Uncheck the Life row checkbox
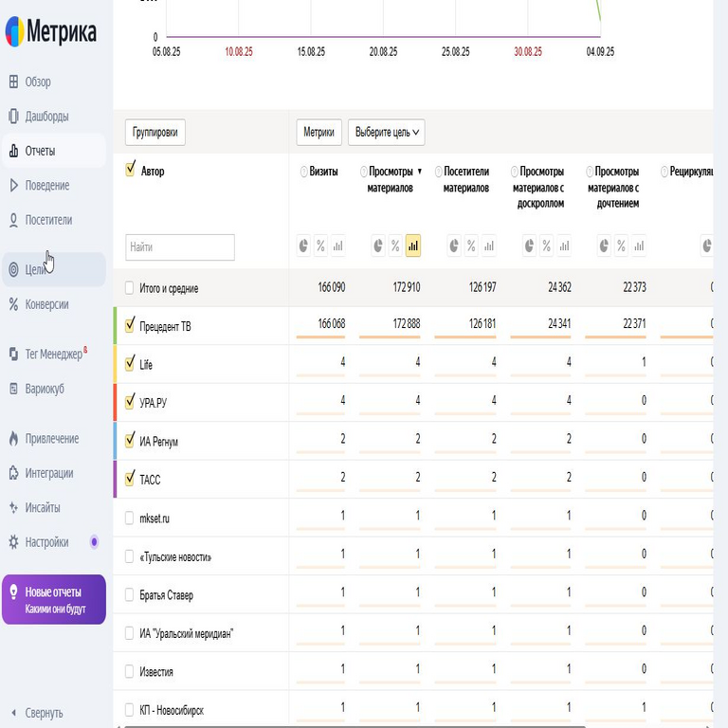Image resolution: width=728 pixels, height=728 pixels. pyautogui.click(x=130, y=363)
